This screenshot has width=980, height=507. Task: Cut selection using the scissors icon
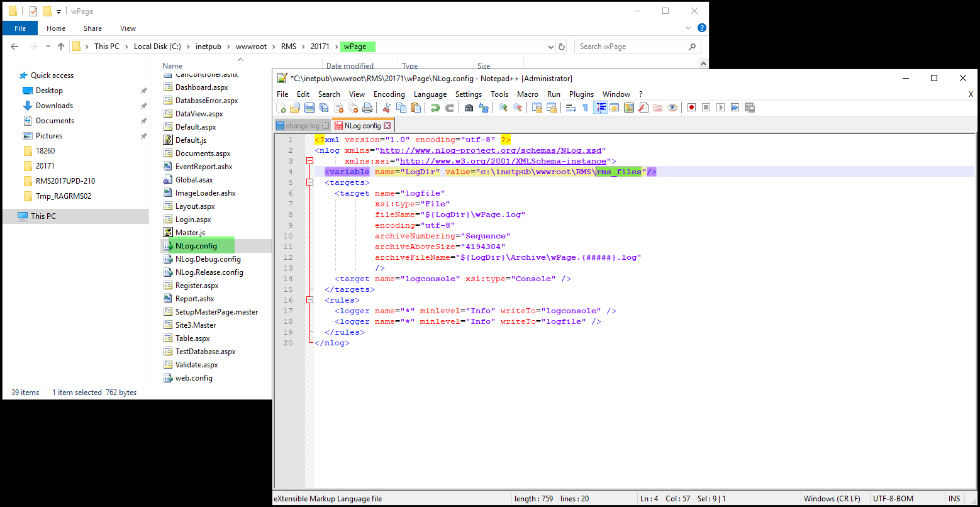386,108
